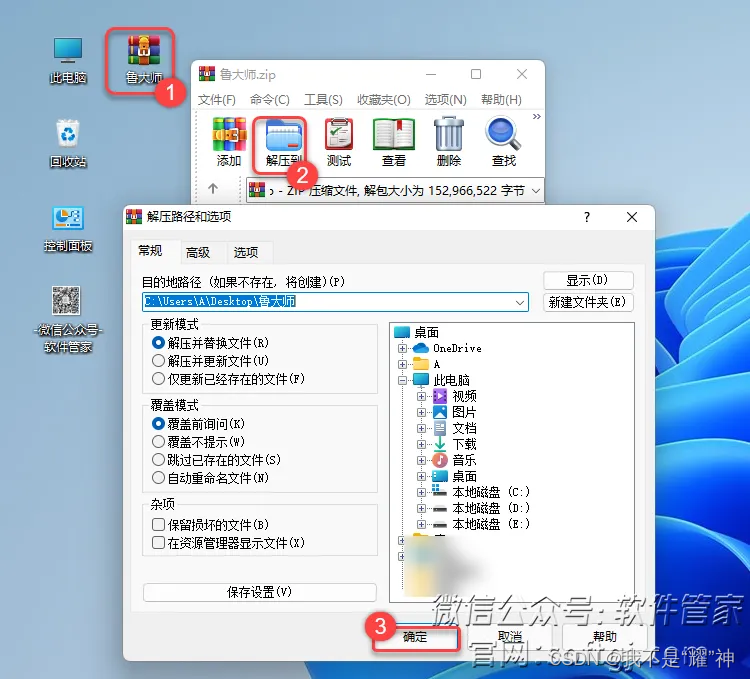The height and width of the screenshot is (679, 750).
Task: Go up one level with the arrow
Action: tap(213, 189)
